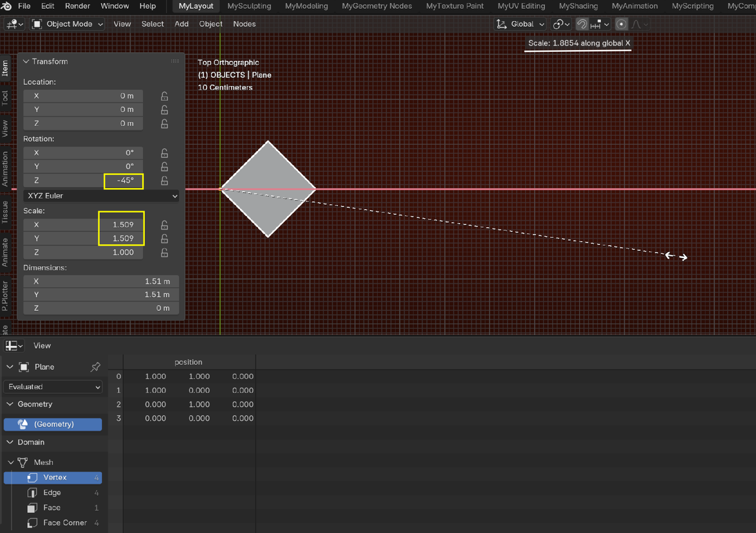The width and height of the screenshot is (756, 533).
Task: Open the viewport View menu
Action: (122, 24)
